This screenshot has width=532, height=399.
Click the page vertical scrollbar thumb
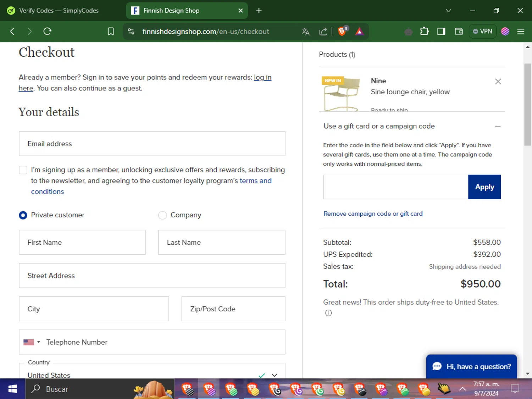tap(528, 105)
